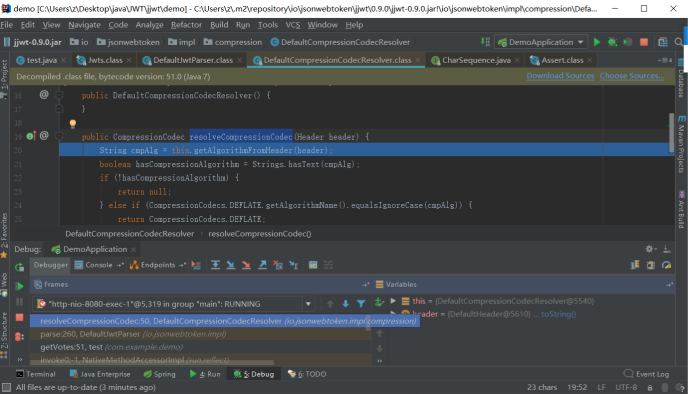Rerun DemoApplication in the Debug panel
Viewport: 688px width, 394px height.
19,267
